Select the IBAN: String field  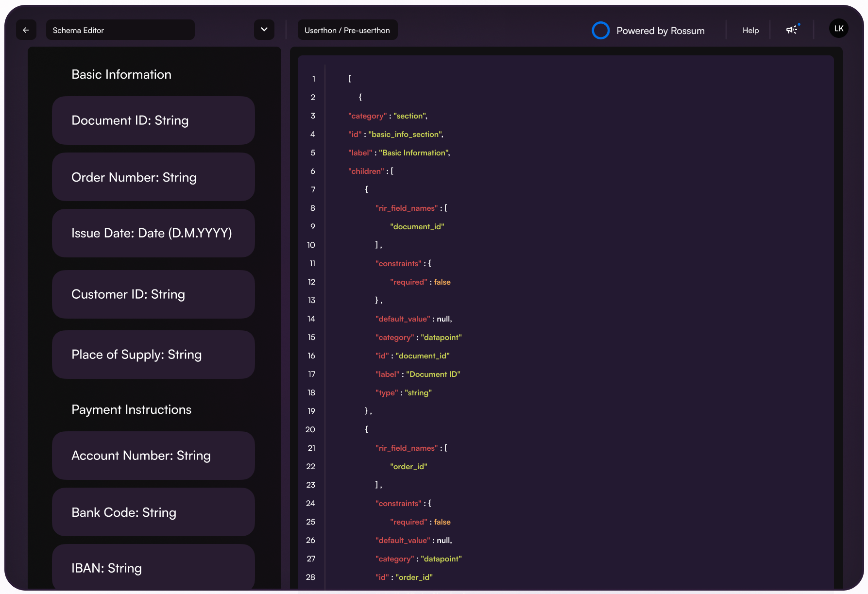pyautogui.click(x=153, y=567)
